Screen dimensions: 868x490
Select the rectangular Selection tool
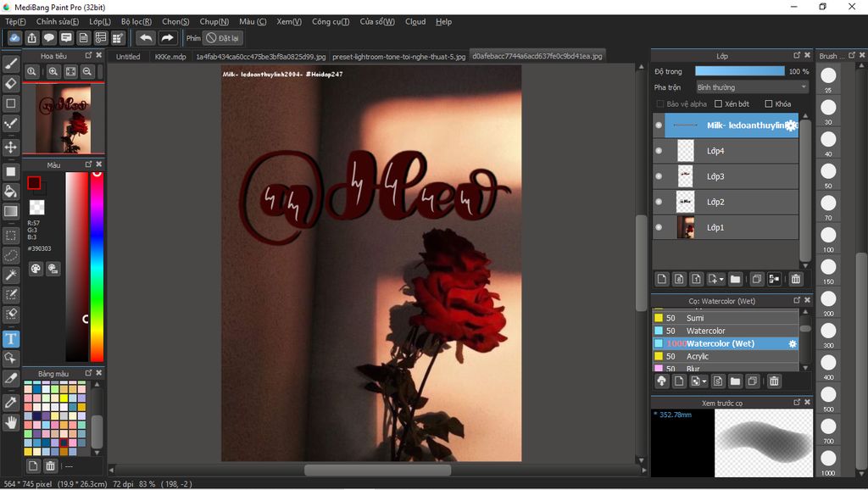[10, 236]
